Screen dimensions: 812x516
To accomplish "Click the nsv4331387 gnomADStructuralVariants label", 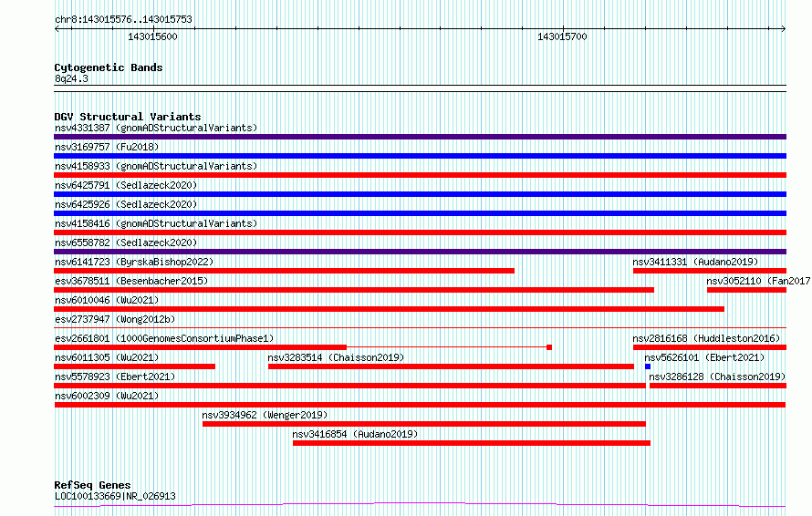I will pos(156,128).
